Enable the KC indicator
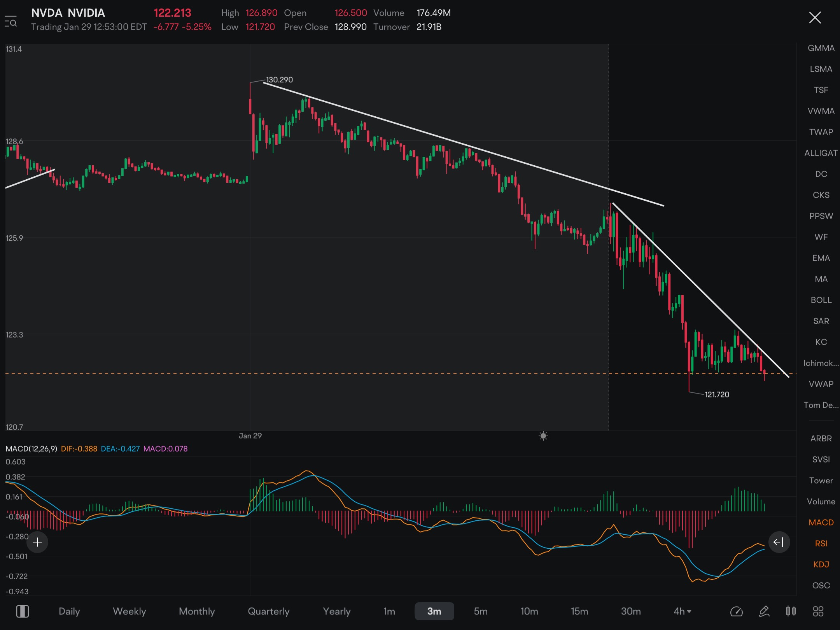This screenshot has width=840, height=630. tap(821, 342)
